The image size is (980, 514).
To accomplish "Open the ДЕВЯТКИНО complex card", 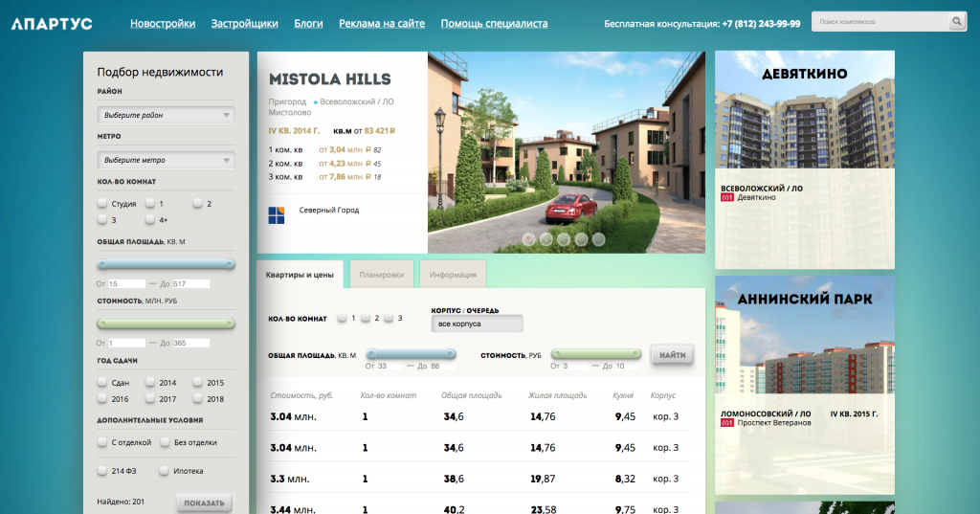I will (805, 160).
